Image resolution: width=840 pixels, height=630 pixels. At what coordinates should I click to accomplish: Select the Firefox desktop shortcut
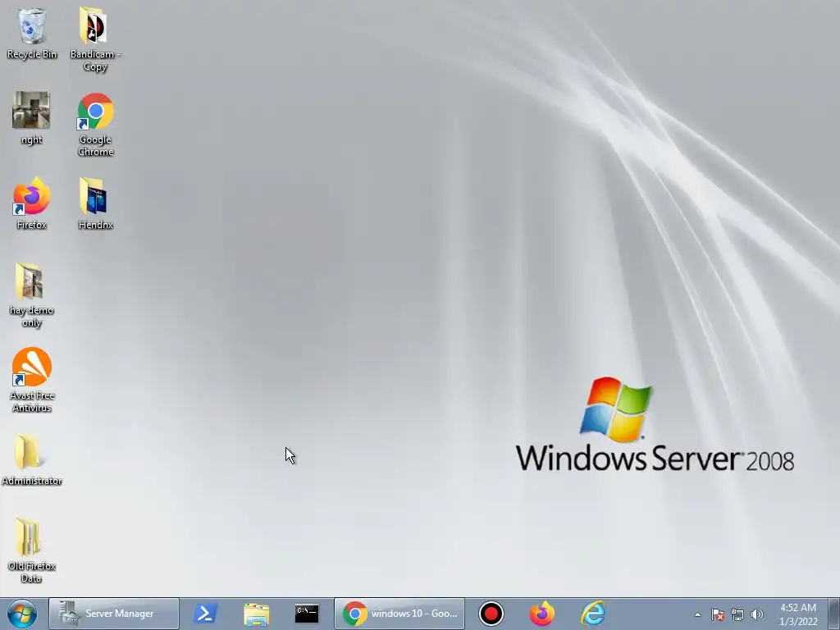point(32,203)
